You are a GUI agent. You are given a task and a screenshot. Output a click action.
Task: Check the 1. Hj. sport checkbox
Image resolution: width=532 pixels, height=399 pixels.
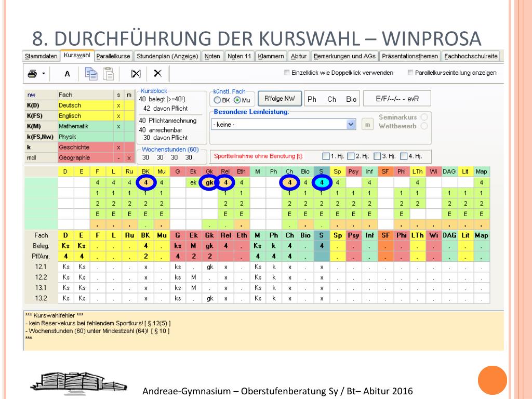(x=326, y=156)
